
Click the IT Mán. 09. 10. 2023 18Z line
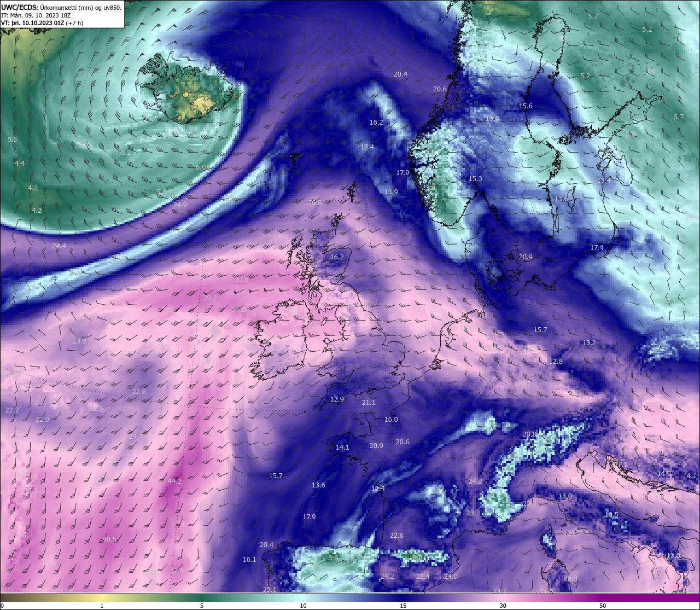pos(36,15)
